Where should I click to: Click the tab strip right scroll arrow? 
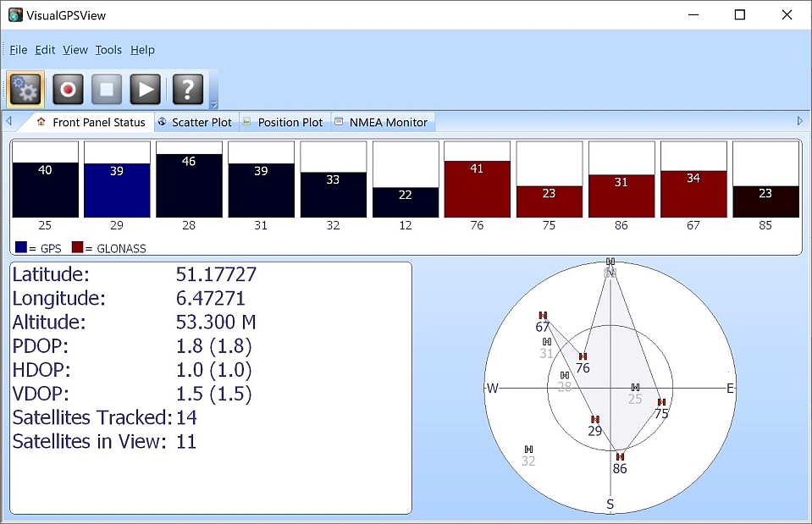click(x=799, y=121)
